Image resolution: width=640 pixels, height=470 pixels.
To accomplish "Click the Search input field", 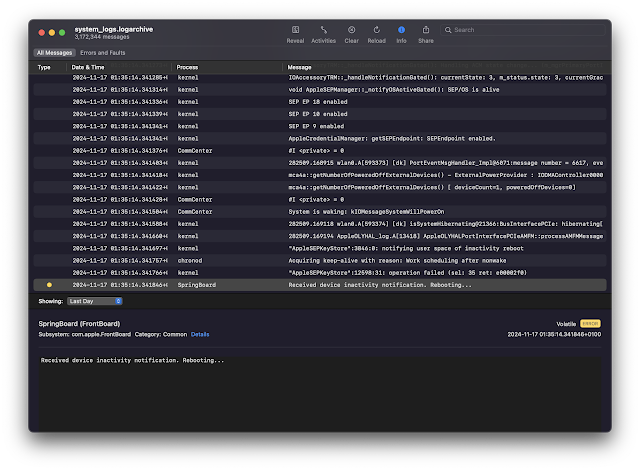I will (x=520, y=30).
